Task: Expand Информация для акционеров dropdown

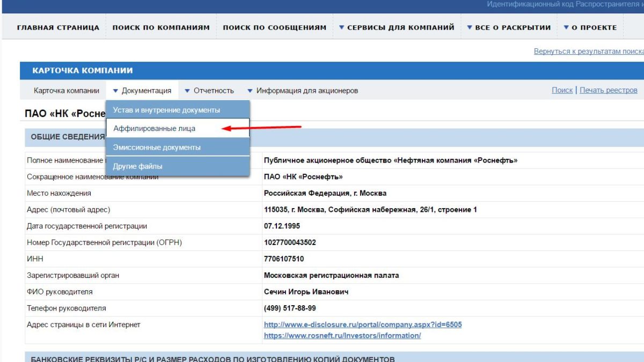Action: pyautogui.click(x=303, y=91)
